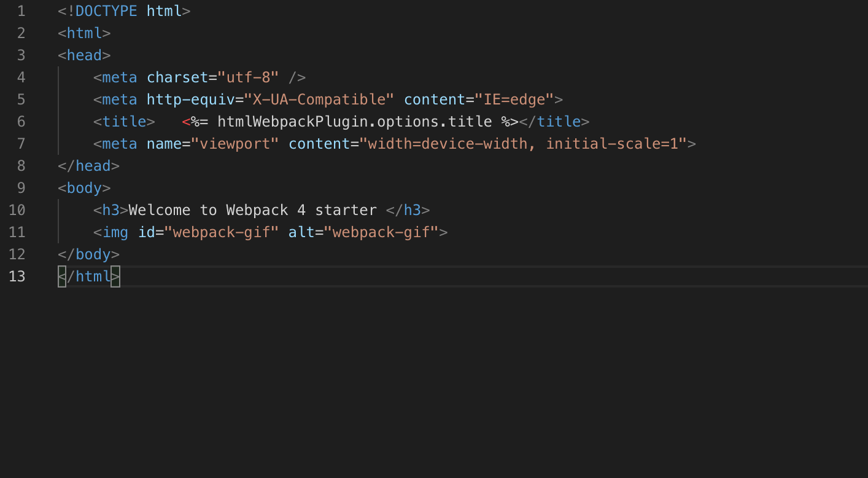This screenshot has height=478, width=868.
Task: Click the "Welcome to Webpack 4 starter" text
Action: point(252,210)
